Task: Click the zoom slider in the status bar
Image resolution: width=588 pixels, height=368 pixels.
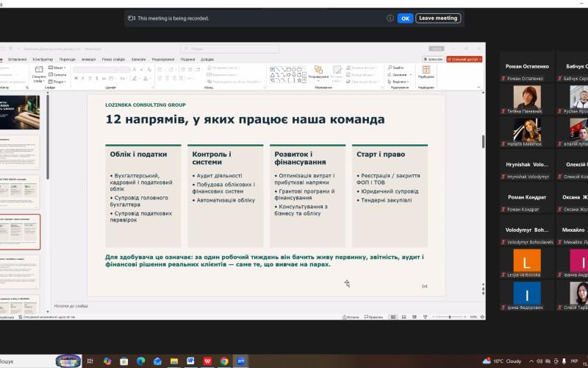Action: (x=449, y=317)
